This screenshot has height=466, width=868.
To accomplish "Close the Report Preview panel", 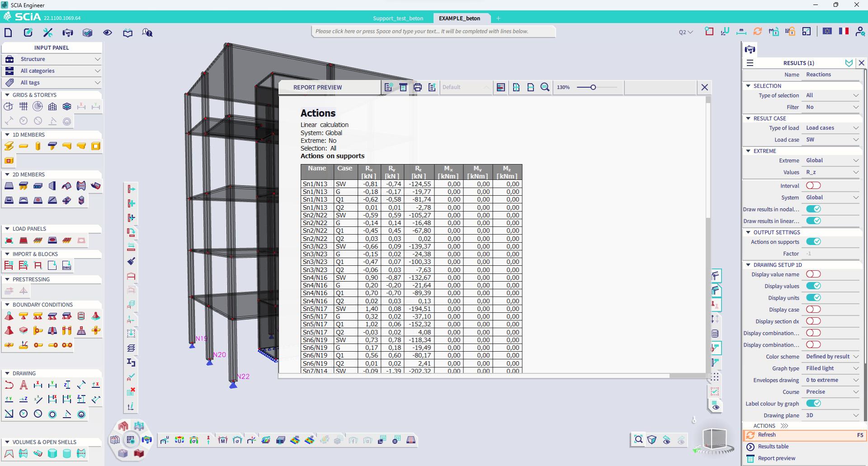I will [x=704, y=87].
